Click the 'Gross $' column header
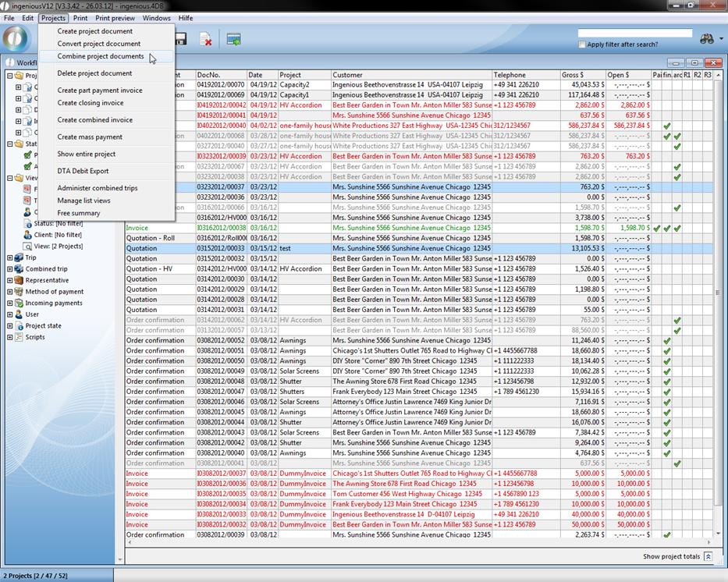Viewport: 728px width, 582px height. [x=583, y=75]
